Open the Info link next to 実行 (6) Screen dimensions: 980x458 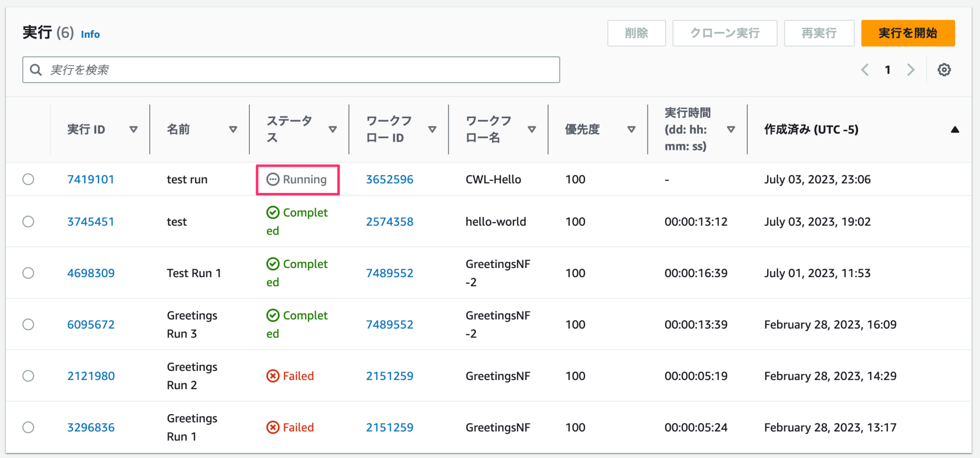pos(90,34)
